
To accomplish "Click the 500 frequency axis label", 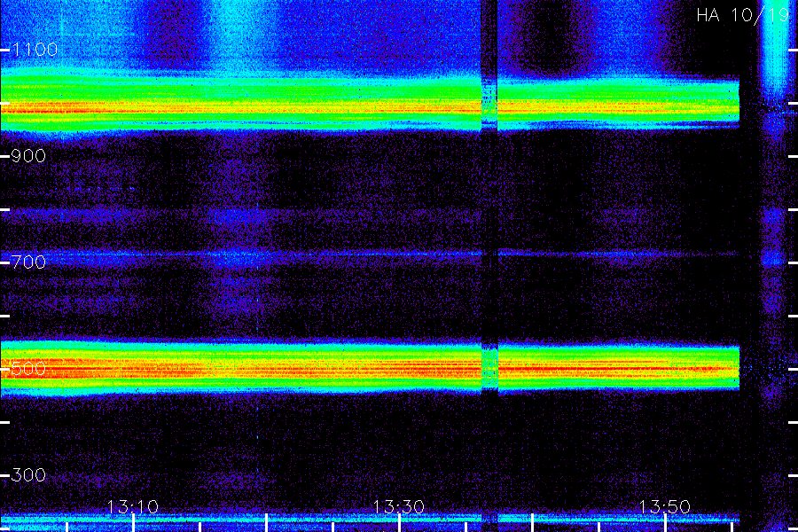I will click(28, 369).
